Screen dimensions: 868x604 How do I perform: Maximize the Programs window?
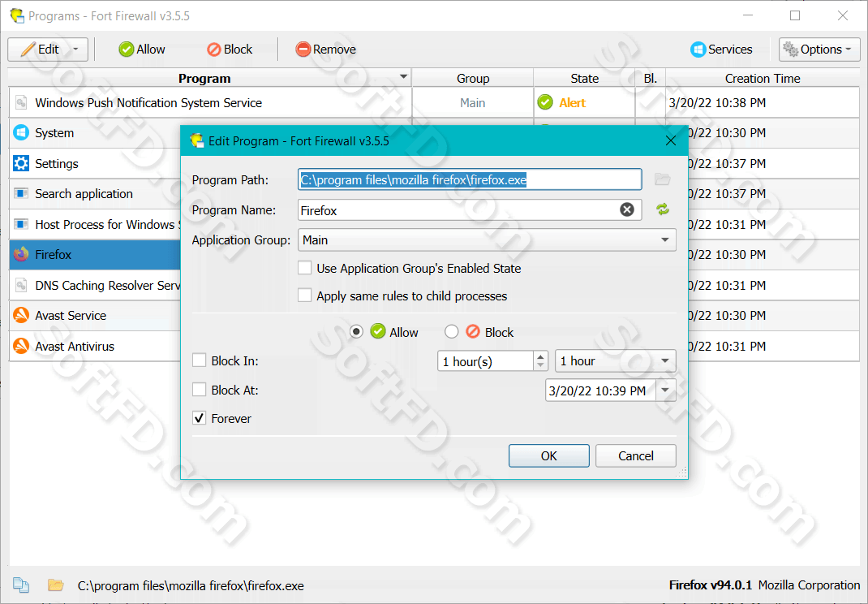pos(795,15)
